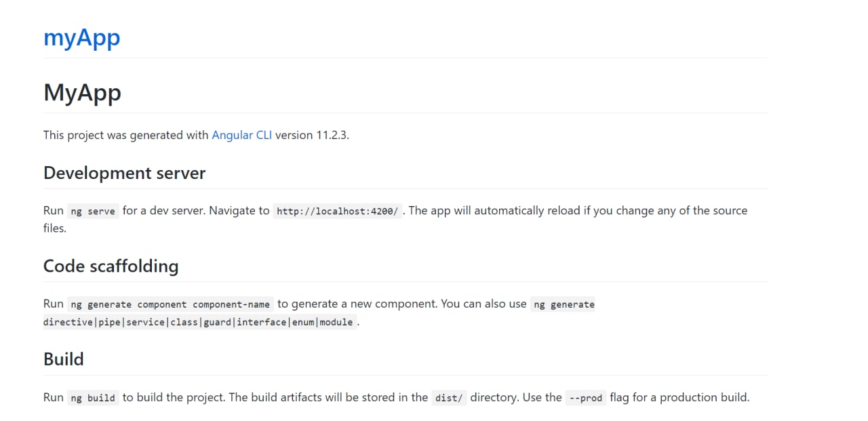Select the MyApp main heading
This screenshot has height=421, width=868.
[x=82, y=92]
